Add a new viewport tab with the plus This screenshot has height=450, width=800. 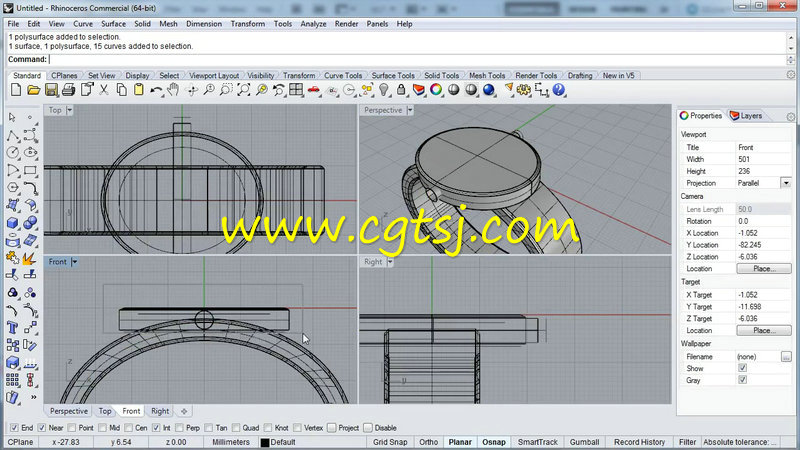[184, 411]
